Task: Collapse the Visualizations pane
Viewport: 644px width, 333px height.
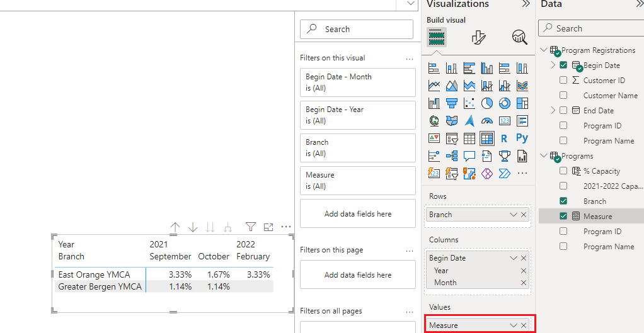Action: pyautogui.click(x=526, y=4)
